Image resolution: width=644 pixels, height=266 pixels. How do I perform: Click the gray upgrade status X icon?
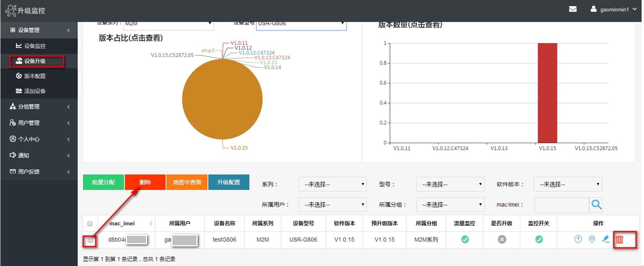click(x=502, y=240)
